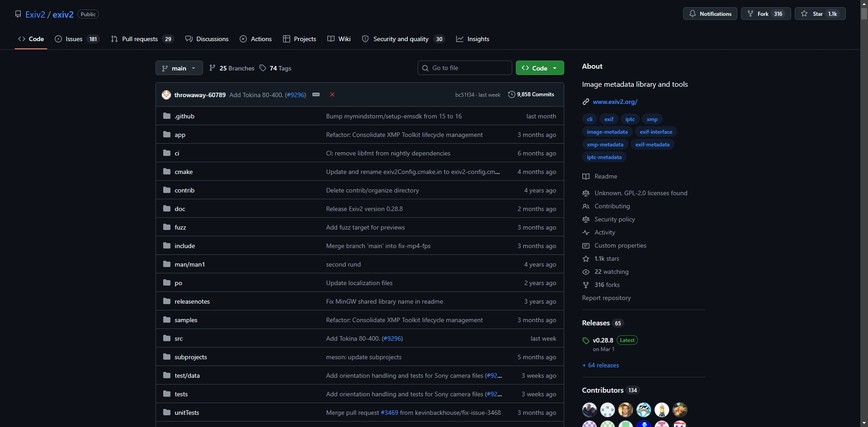Open the Code tab
The width and height of the screenshot is (868, 427).
(31, 39)
